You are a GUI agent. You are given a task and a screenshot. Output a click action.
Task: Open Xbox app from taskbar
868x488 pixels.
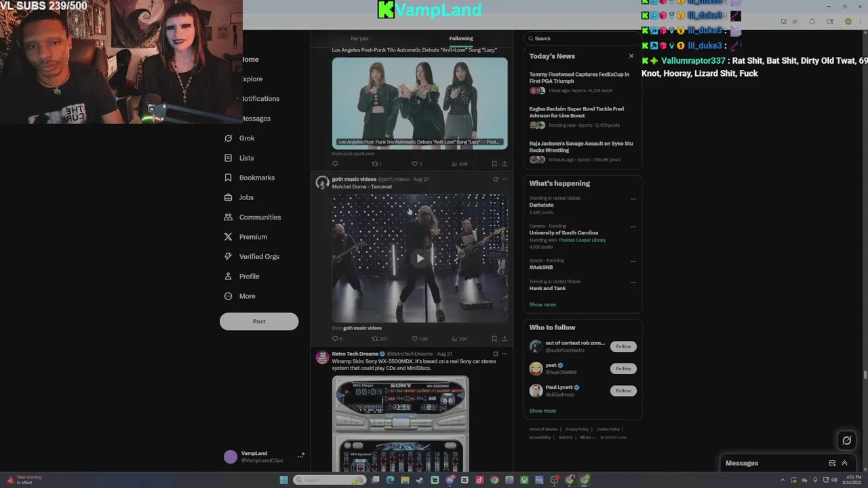pyautogui.click(x=524, y=480)
